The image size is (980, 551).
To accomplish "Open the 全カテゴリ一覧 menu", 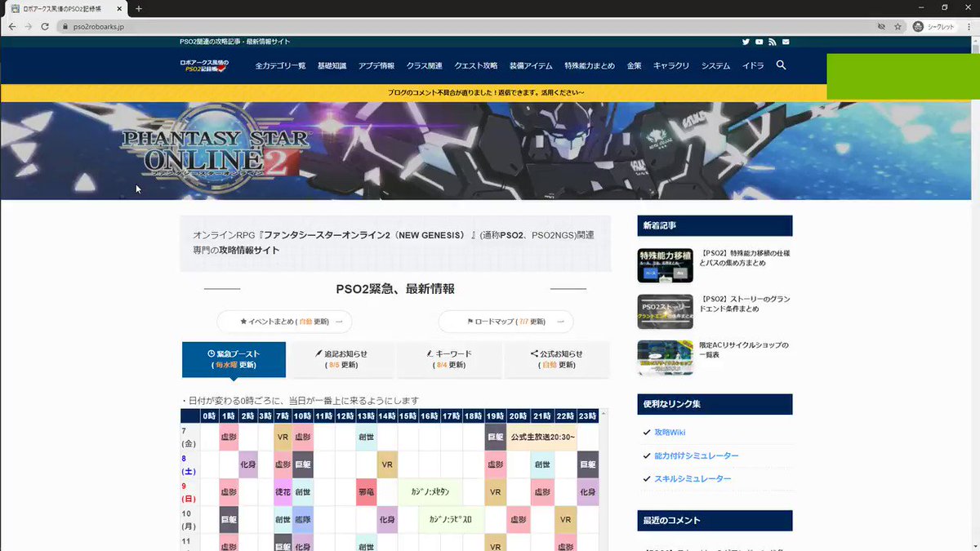I will (x=280, y=65).
